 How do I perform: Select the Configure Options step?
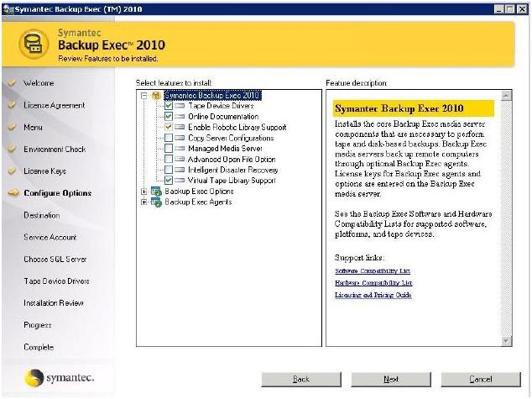(58, 193)
